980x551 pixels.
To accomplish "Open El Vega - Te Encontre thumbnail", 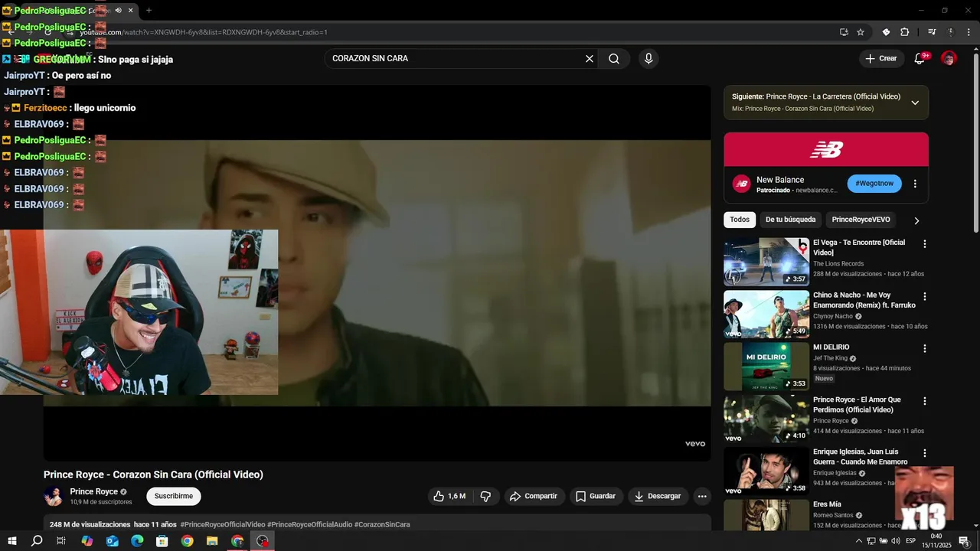I will (x=766, y=262).
